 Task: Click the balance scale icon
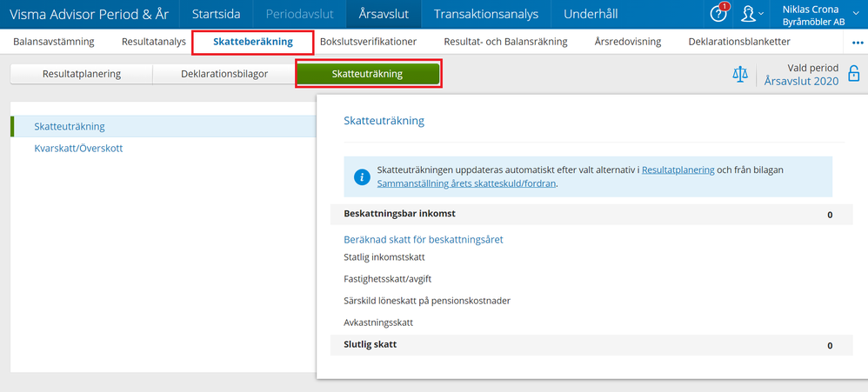pos(740,74)
